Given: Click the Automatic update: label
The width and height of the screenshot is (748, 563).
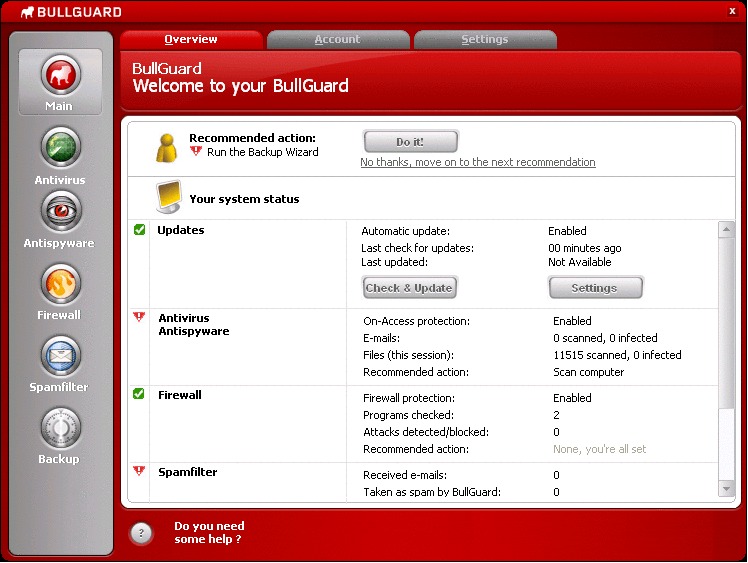Looking at the screenshot, I should tap(405, 231).
